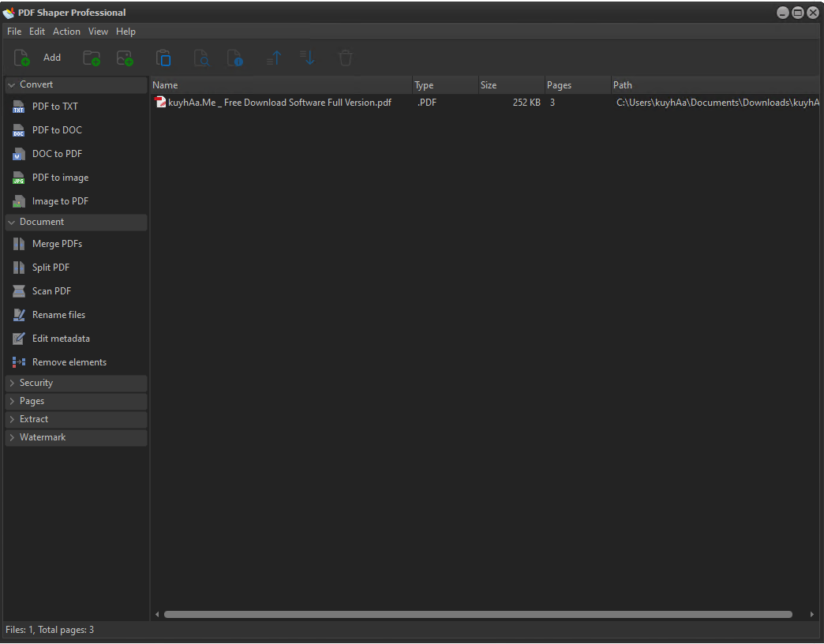824x644 pixels.
Task: Collapse the Convert section
Action: 12,84
